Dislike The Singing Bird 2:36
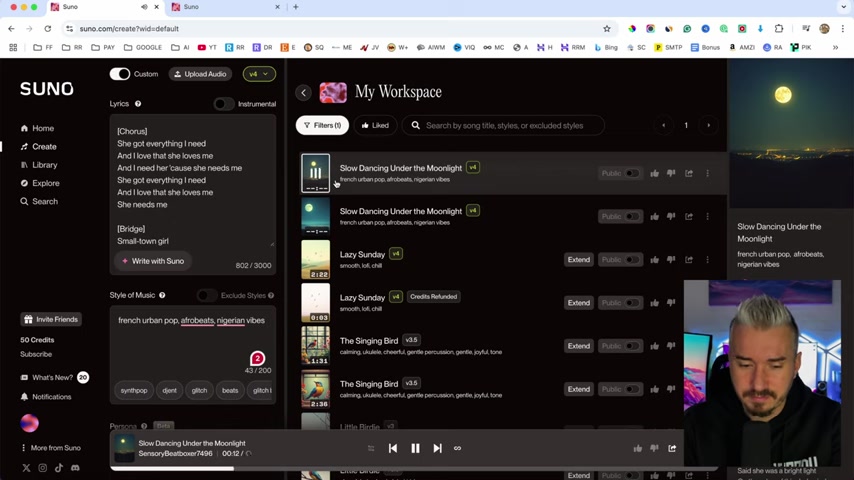Image resolution: width=854 pixels, height=480 pixels. point(671,389)
